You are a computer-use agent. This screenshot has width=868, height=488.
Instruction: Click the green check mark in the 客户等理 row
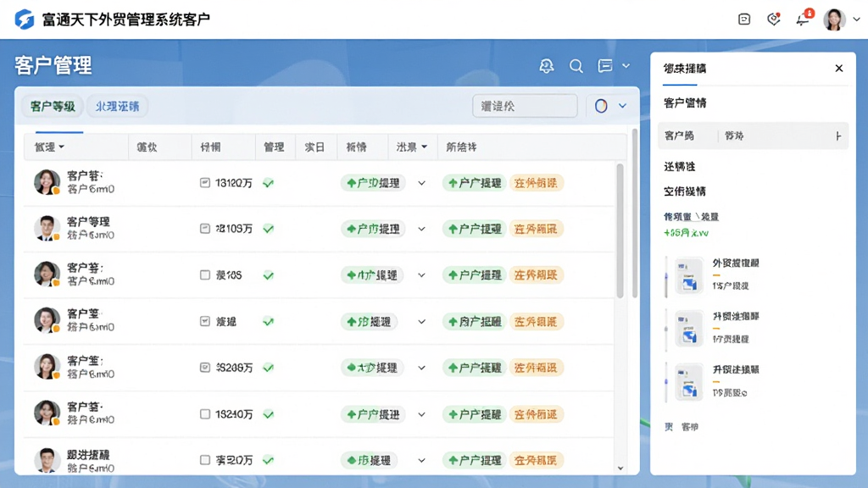[x=269, y=229]
